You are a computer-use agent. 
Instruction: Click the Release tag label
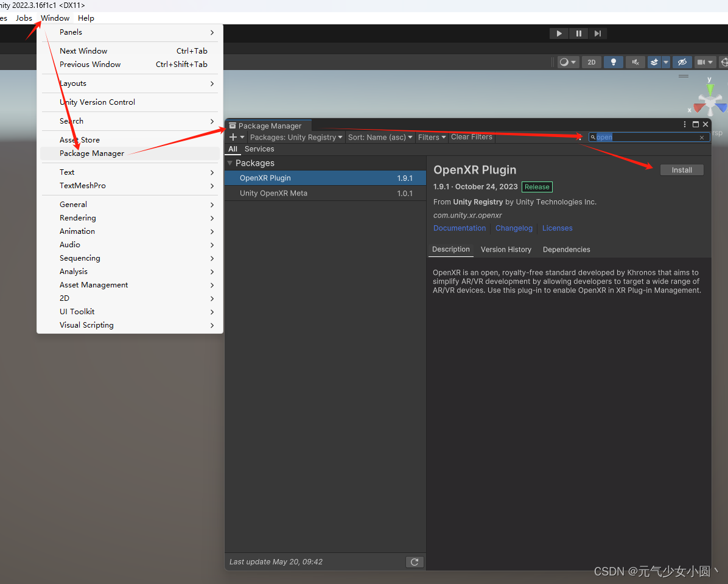tap(537, 187)
